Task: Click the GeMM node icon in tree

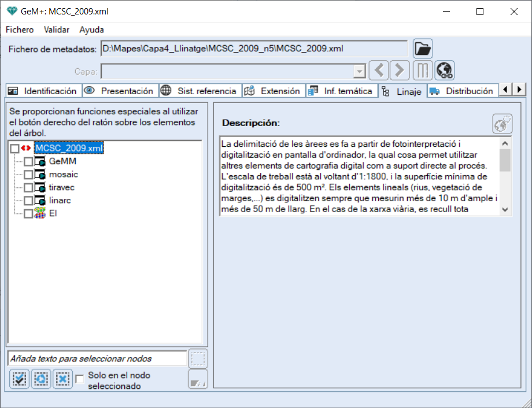Action: tap(40, 162)
